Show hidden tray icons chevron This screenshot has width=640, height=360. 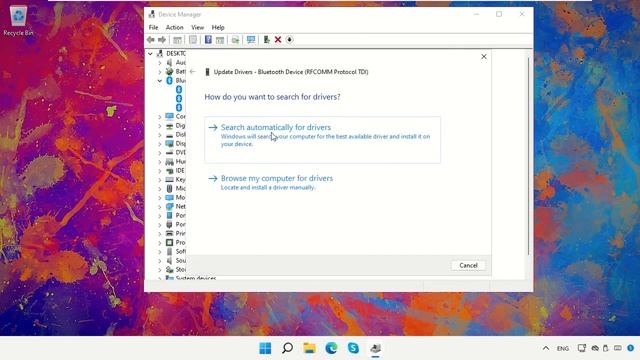click(546, 348)
